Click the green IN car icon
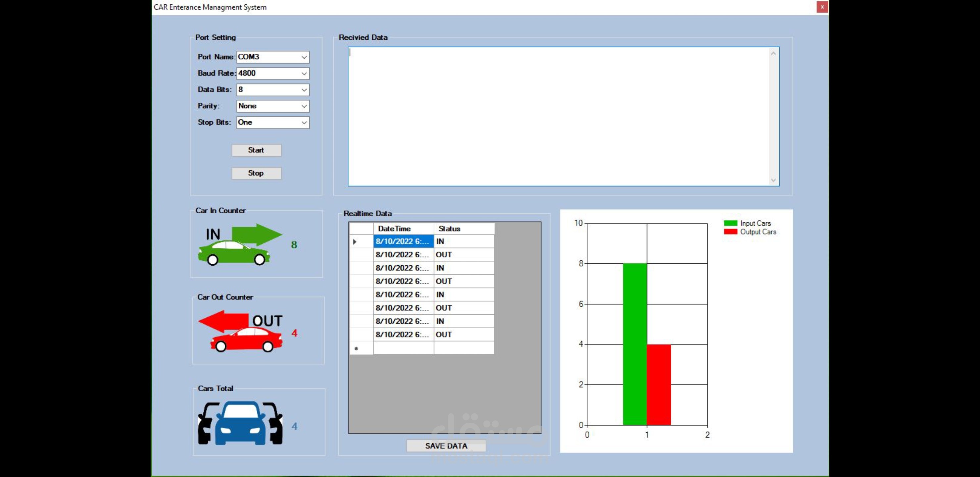The height and width of the screenshot is (477, 980). (x=240, y=244)
